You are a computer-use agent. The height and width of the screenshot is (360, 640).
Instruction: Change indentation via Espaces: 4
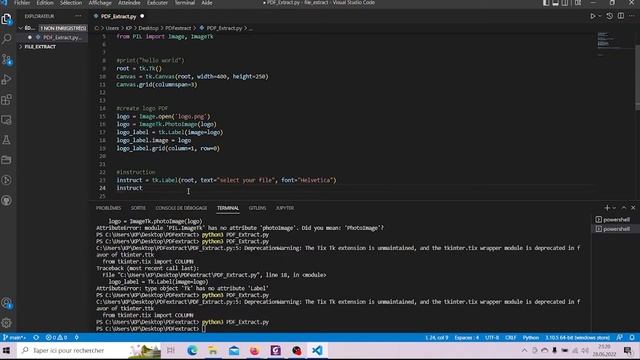pos(467,338)
